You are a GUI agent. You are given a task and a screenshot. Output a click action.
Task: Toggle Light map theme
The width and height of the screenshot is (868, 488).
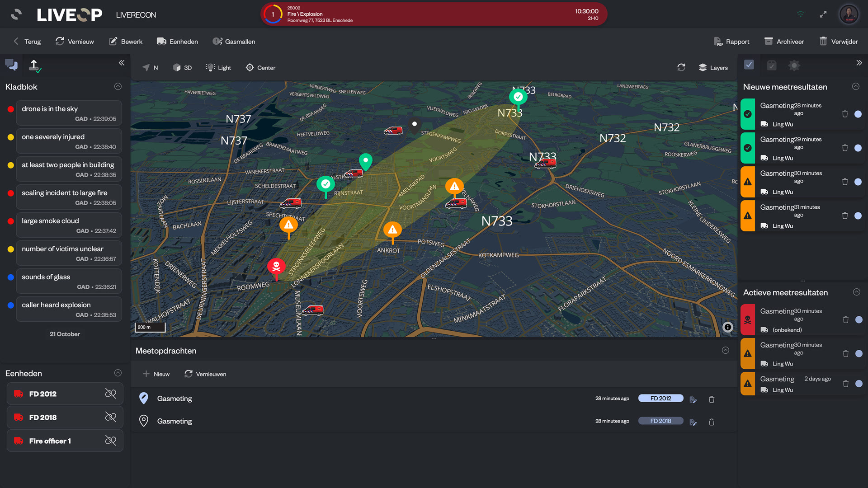[218, 68]
